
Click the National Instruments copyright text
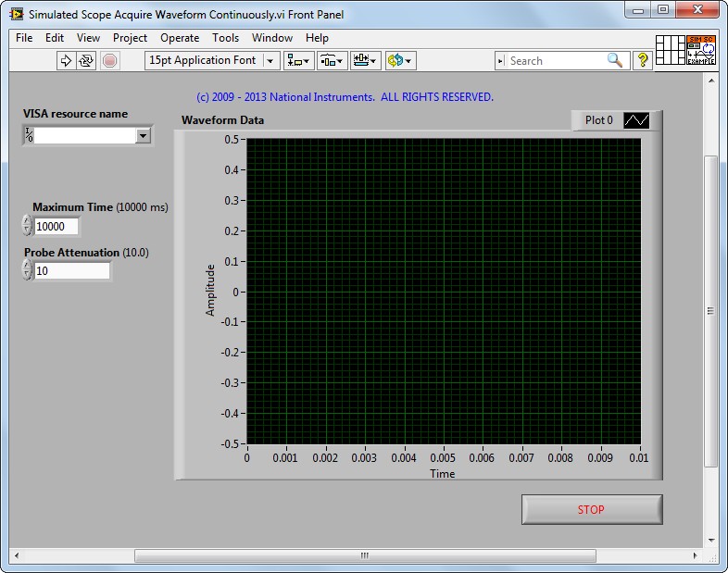click(x=345, y=97)
